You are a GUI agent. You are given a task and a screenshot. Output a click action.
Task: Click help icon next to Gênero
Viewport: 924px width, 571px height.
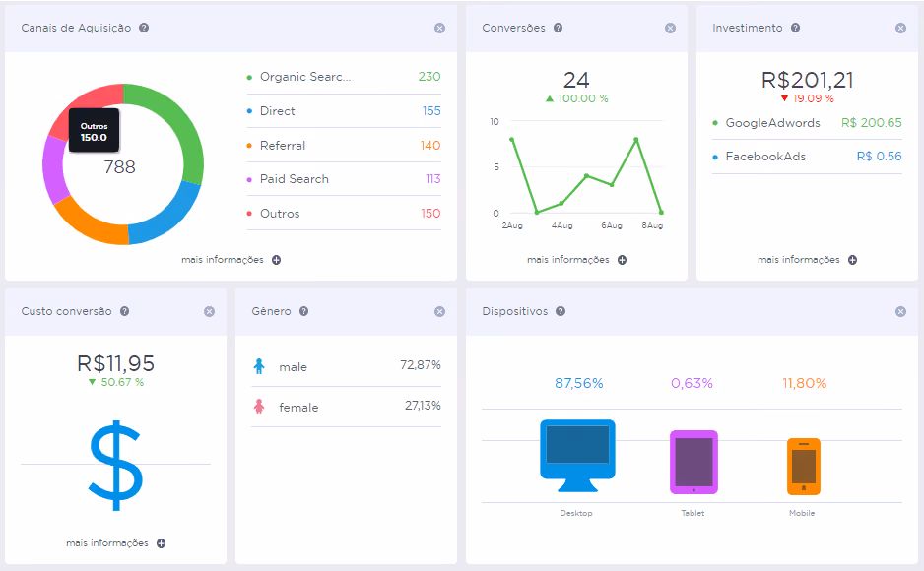[x=304, y=311]
